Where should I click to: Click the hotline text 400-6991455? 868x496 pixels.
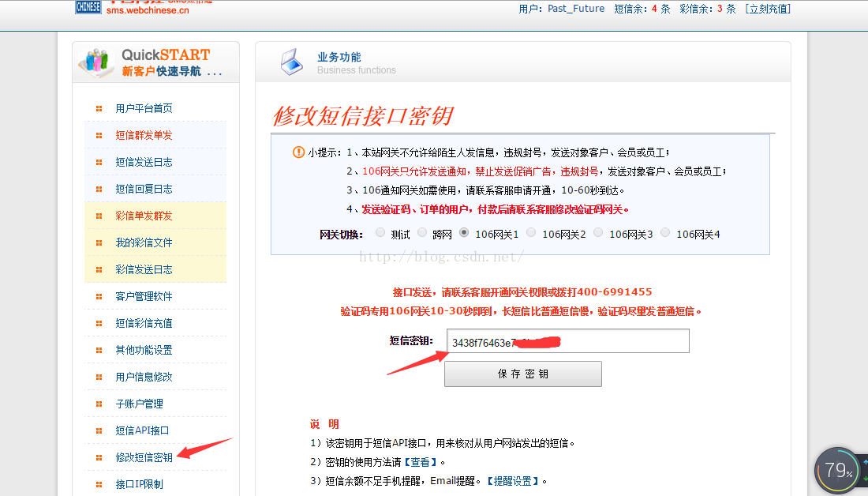pyautogui.click(x=615, y=292)
